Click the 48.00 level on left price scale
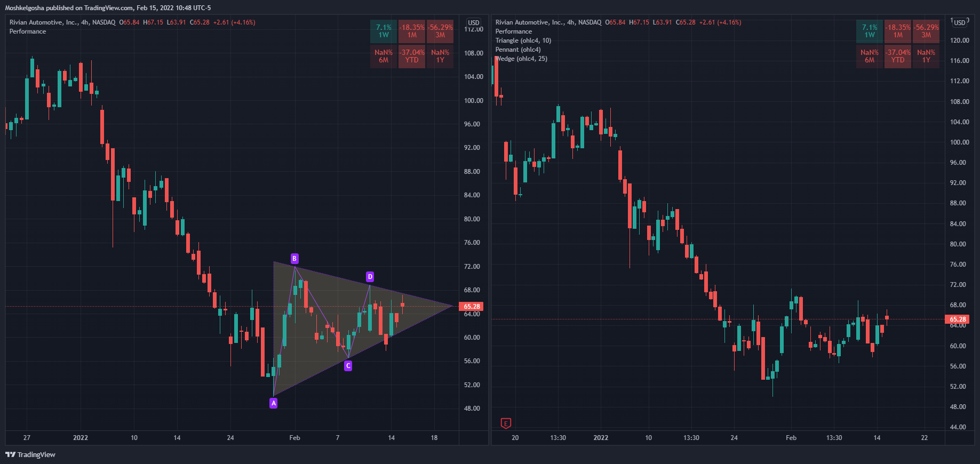This screenshot has height=464, width=980. pos(472,408)
